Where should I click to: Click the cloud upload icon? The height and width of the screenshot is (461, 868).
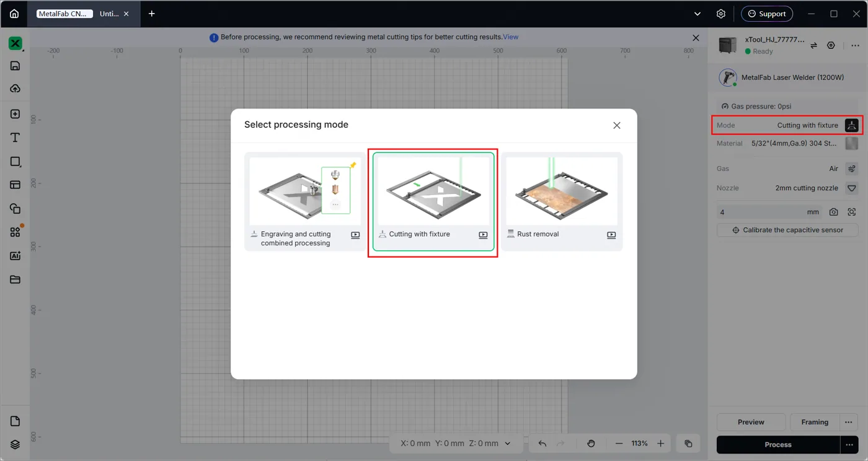[15, 89]
